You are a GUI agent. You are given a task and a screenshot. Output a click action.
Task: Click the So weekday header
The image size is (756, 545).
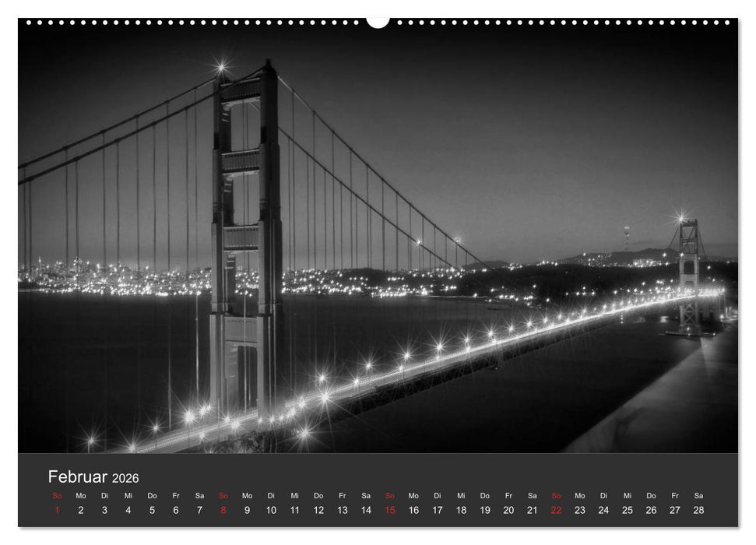(55, 495)
